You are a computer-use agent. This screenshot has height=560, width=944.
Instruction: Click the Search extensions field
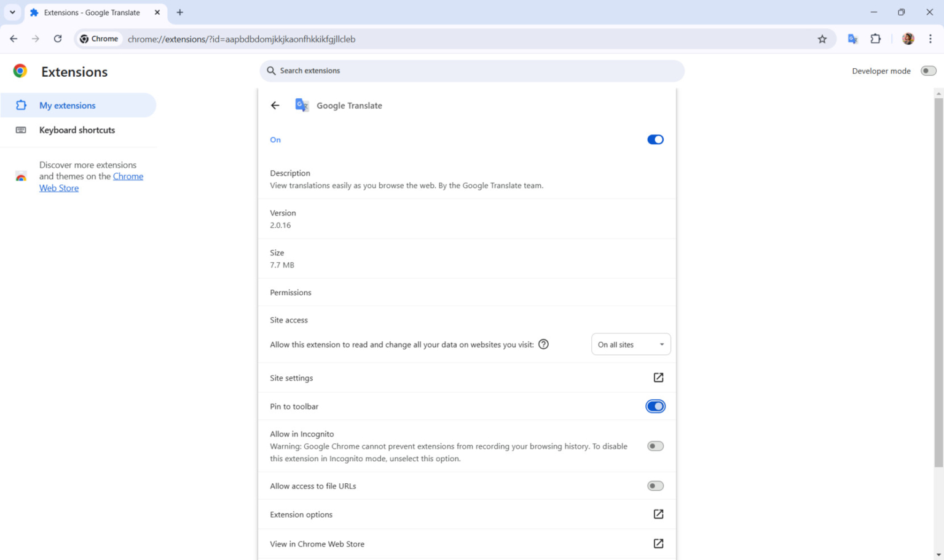tap(471, 71)
